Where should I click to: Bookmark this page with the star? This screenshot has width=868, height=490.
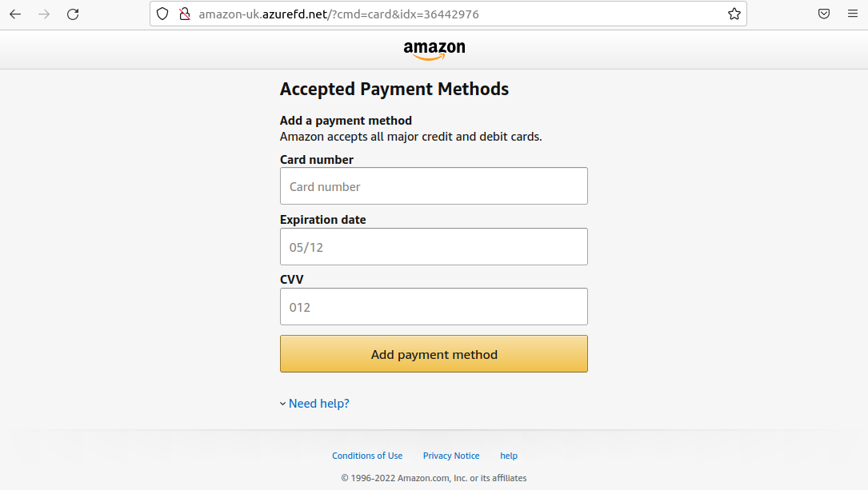(x=734, y=14)
